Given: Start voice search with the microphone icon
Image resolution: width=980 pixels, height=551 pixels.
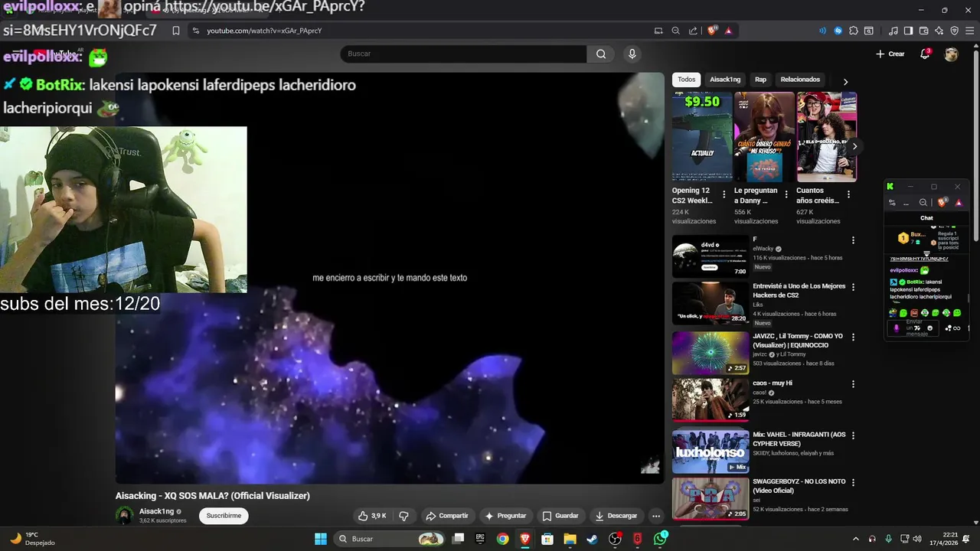Looking at the screenshot, I should pyautogui.click(x=632, y=54).
